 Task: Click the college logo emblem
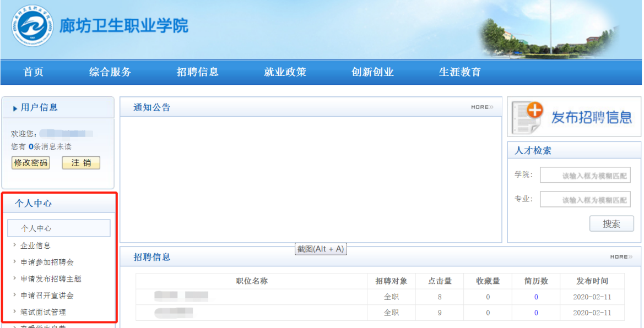(33, 26)
